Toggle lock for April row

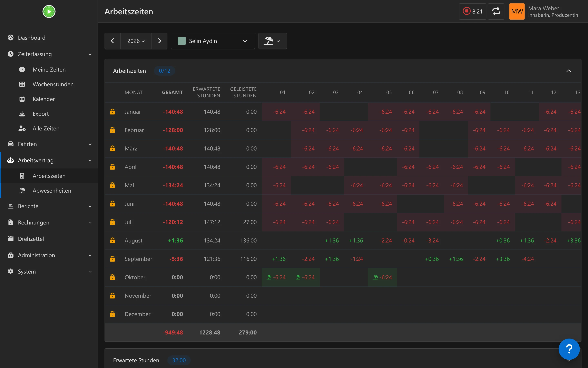pos(112,167)
